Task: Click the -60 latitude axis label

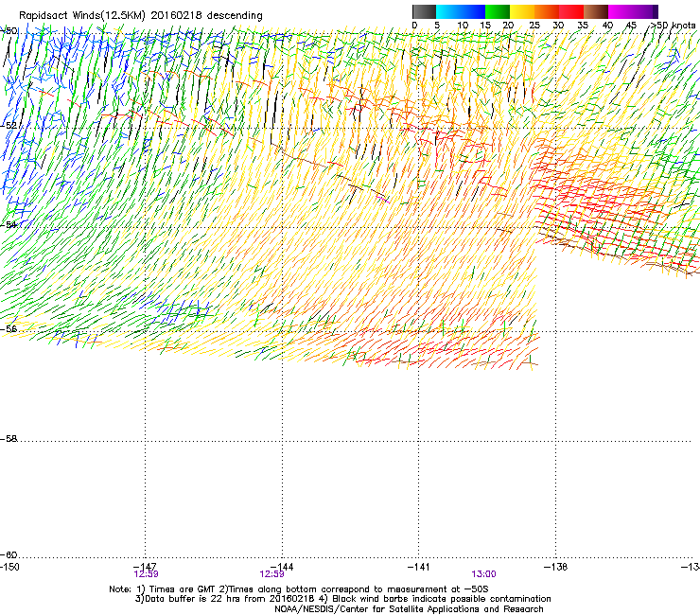Action: tap(8, 554)
